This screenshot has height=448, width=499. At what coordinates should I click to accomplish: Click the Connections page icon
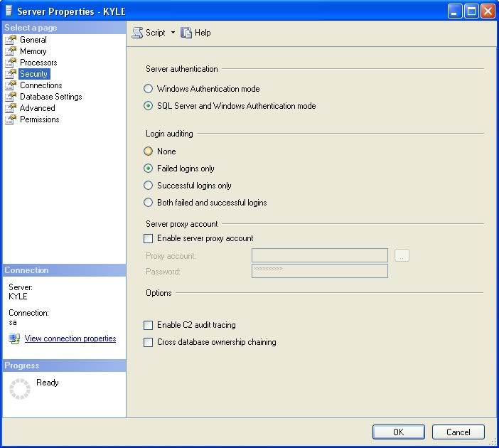pyautogui.click(x=11, y=85)
